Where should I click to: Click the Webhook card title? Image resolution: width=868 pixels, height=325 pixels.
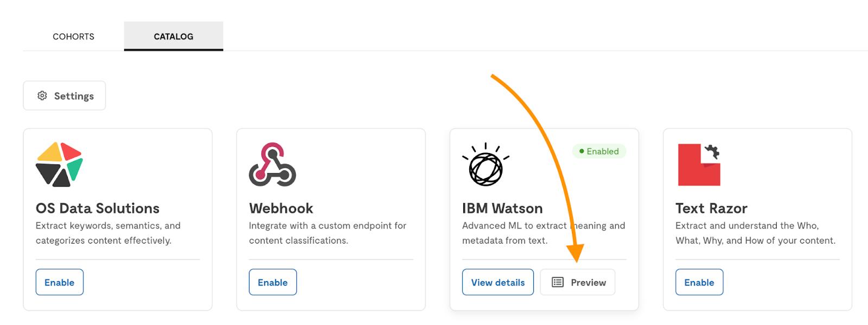[x=281, y=208]
